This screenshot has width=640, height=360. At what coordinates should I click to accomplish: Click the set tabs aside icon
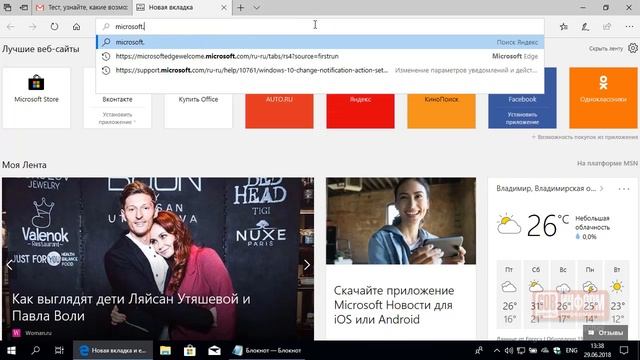click(x=24, y=7)
